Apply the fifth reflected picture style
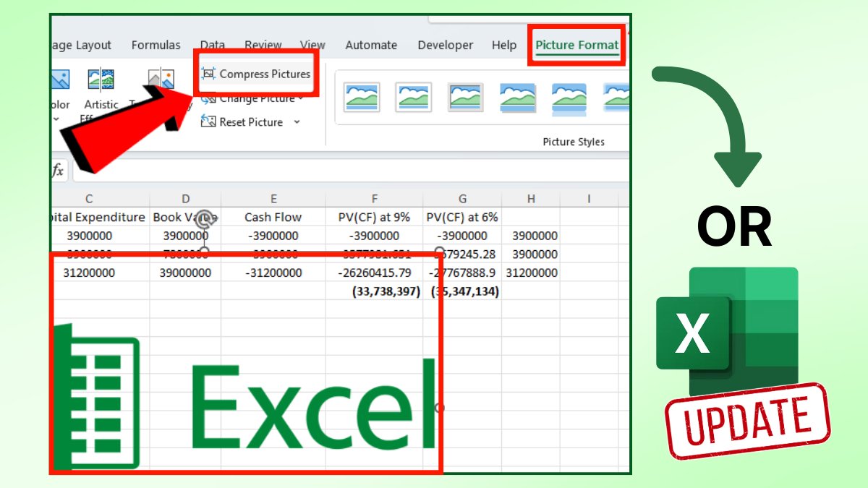 point(570,98)
